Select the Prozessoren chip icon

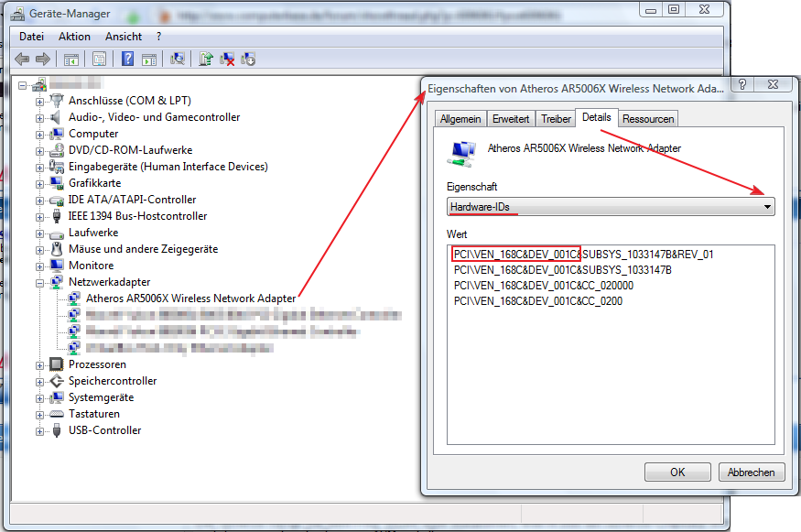click(57, 364)
